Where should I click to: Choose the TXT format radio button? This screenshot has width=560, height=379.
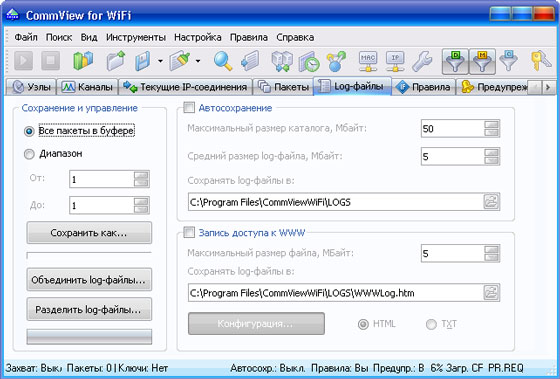click(431, 324)
